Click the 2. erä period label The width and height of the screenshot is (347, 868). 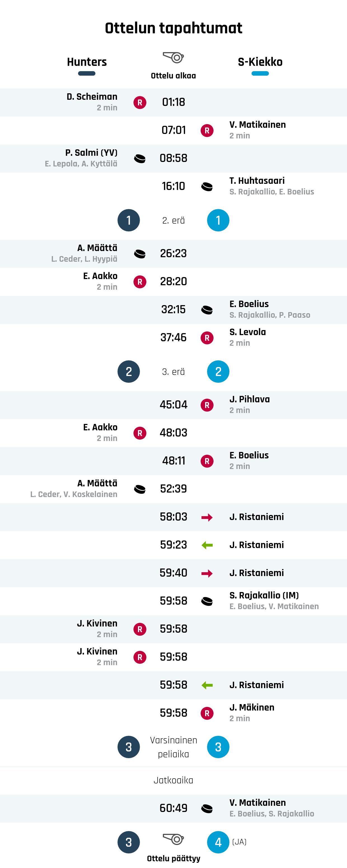[173, 221]
